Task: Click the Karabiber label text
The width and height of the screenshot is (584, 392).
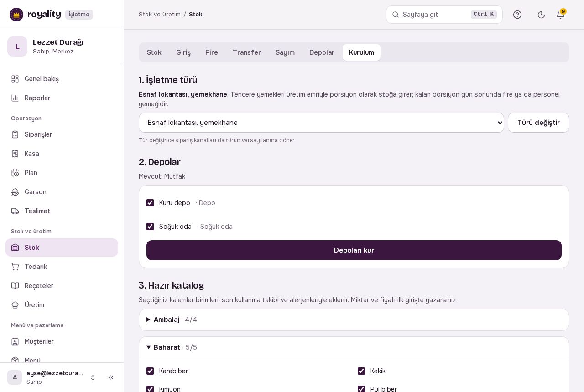Action: pyautogui.click(x=173, y=371)
